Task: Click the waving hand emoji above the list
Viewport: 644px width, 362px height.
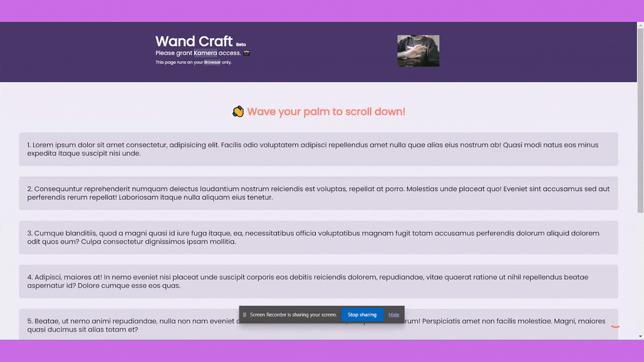Action: [238, 112]
